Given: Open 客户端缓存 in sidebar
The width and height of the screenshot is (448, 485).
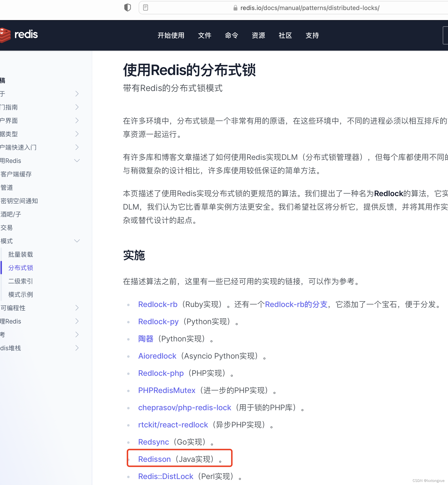Looking at the screenshot, I should click(x=16, y=174).
